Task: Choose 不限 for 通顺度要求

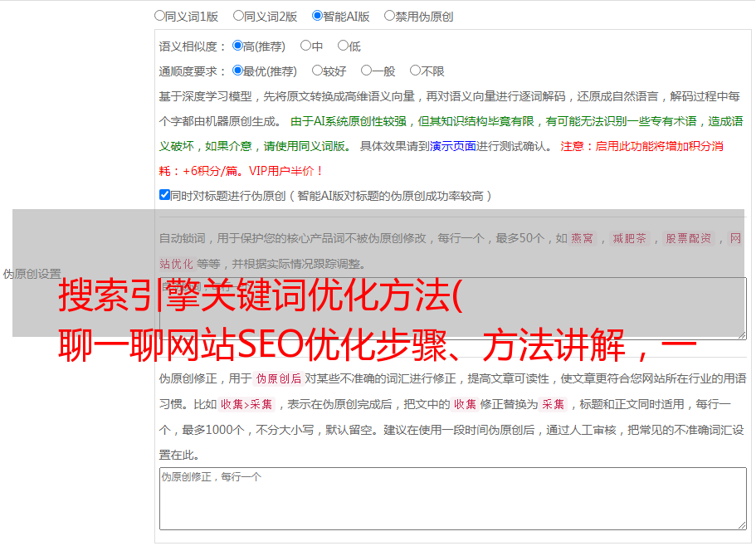Action: [415, 71]
